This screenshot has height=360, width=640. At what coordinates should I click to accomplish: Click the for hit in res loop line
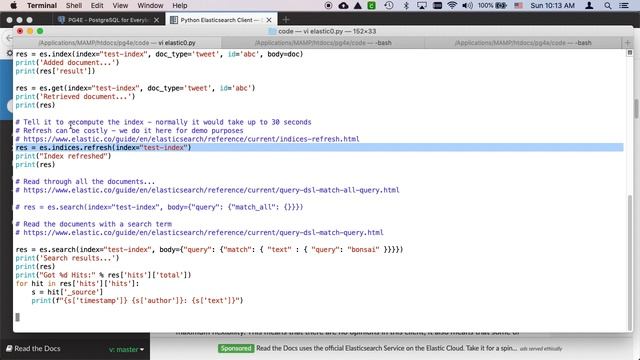[x=77, y=284]
